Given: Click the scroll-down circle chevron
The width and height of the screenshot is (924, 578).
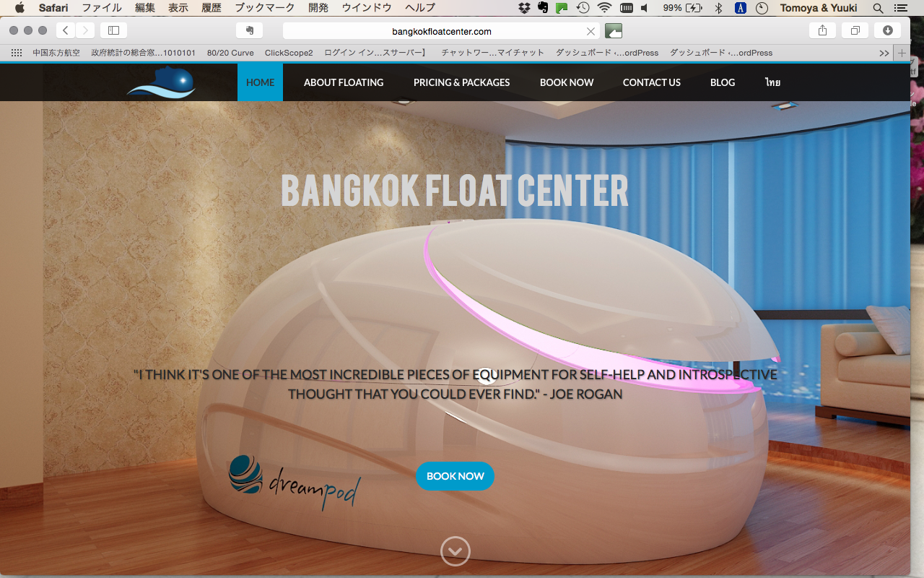Looking at the screenshot, I should tap(456, 551).
